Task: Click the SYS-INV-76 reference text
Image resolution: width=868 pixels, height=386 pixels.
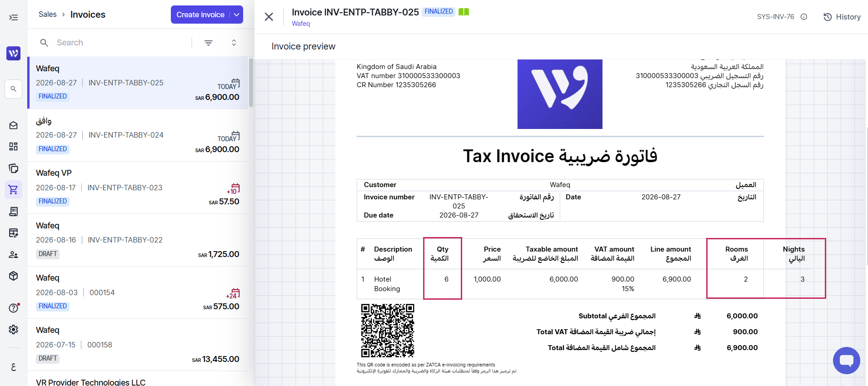Action: (776, 17)
